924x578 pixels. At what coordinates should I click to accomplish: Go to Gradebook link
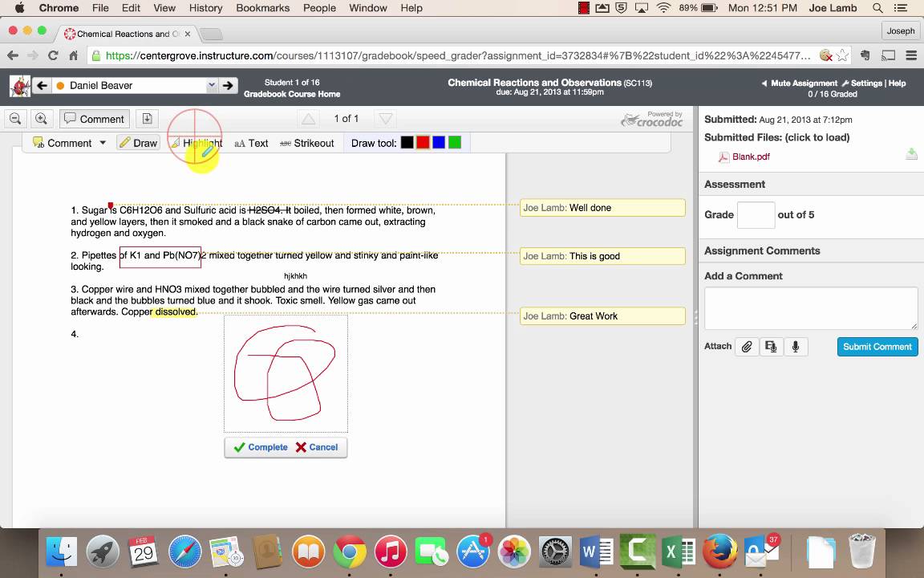coord(265,94)
